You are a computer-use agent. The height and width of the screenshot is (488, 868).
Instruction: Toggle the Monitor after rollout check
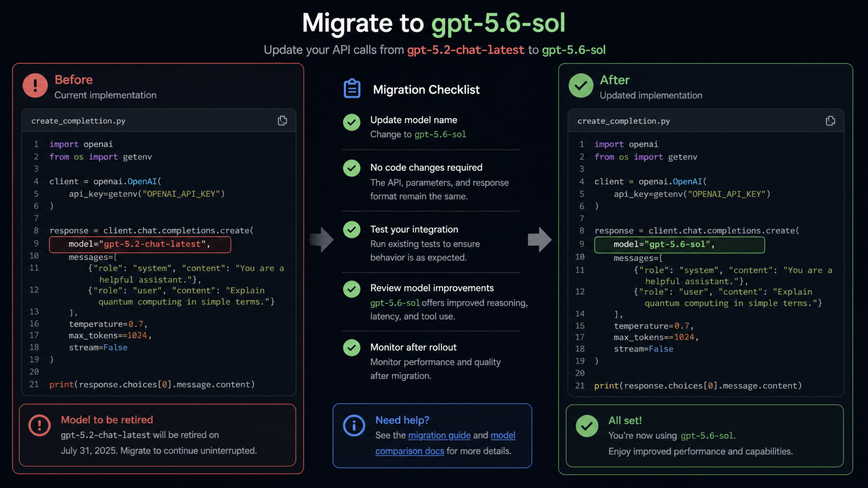tap(352, 348)
